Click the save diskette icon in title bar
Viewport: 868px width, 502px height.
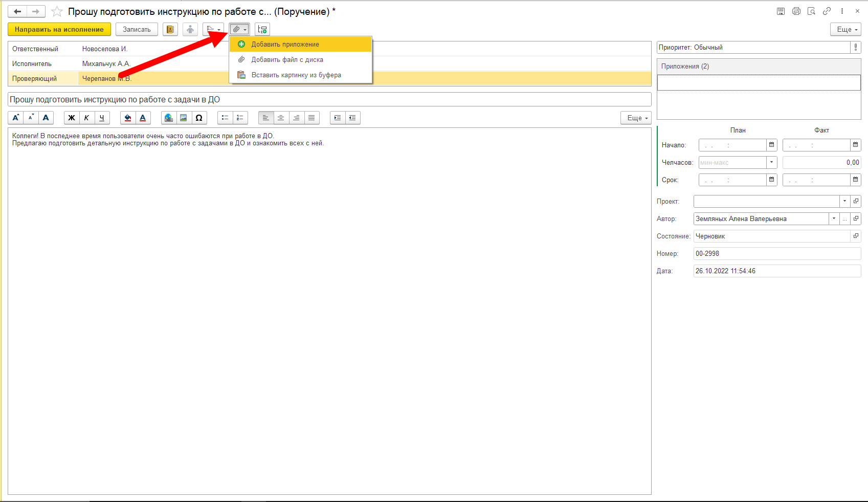click(x=781, y=11)
